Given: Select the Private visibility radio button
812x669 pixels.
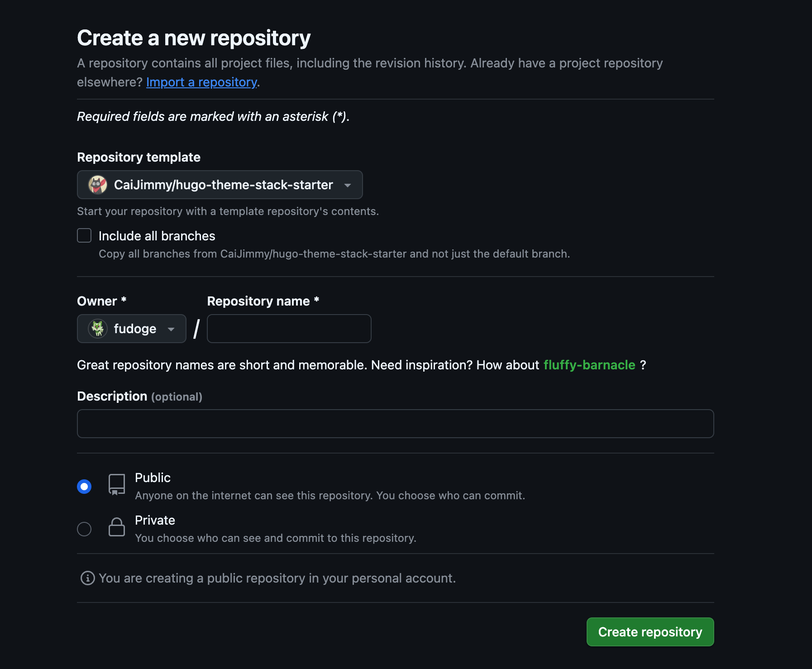Looking at the screenshot, I should tap(84, 529).
